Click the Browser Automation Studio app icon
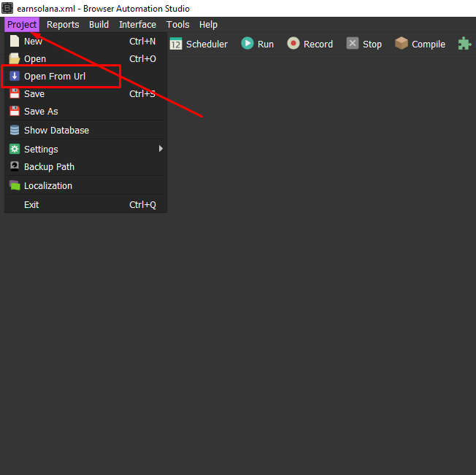The height and width of the screenshot is (475, 476). pyautogui.click(x=7, y=8)
